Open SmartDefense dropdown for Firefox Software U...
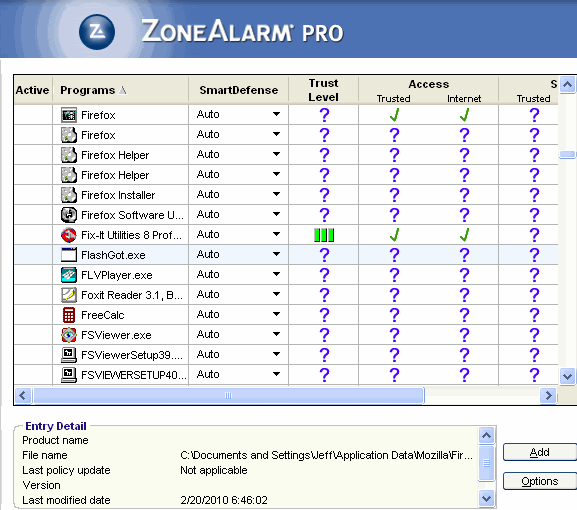577x510 pixels. 276,214
